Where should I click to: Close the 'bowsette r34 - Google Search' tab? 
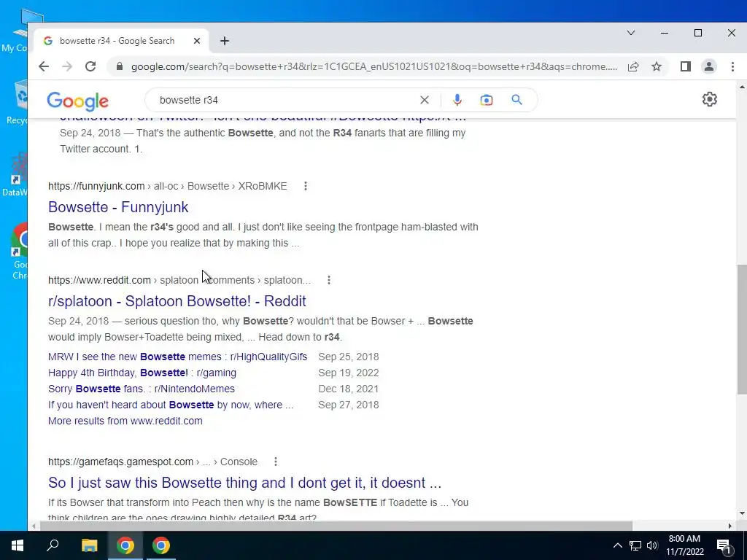pyautogui.click(x=197, y=41)
